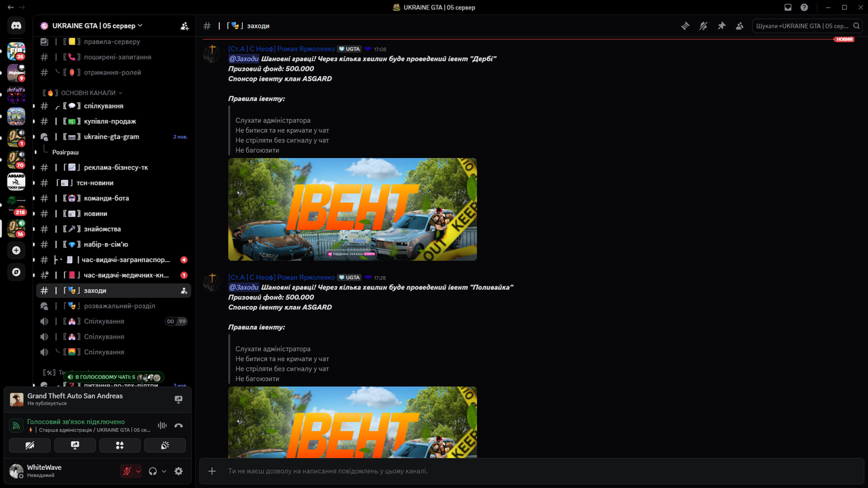This screenshot has width=868, height=488.
Task: Unmute microphone toggle button
Action: pos(127,471)
